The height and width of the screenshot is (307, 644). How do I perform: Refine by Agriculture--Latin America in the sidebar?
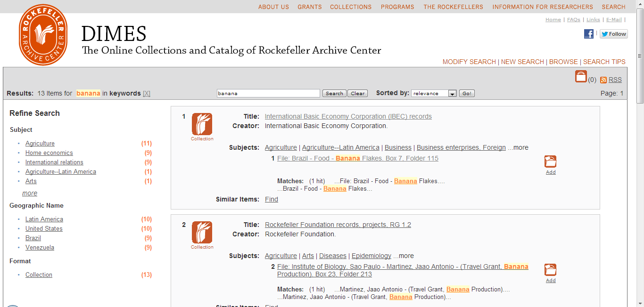pos(61,172)
